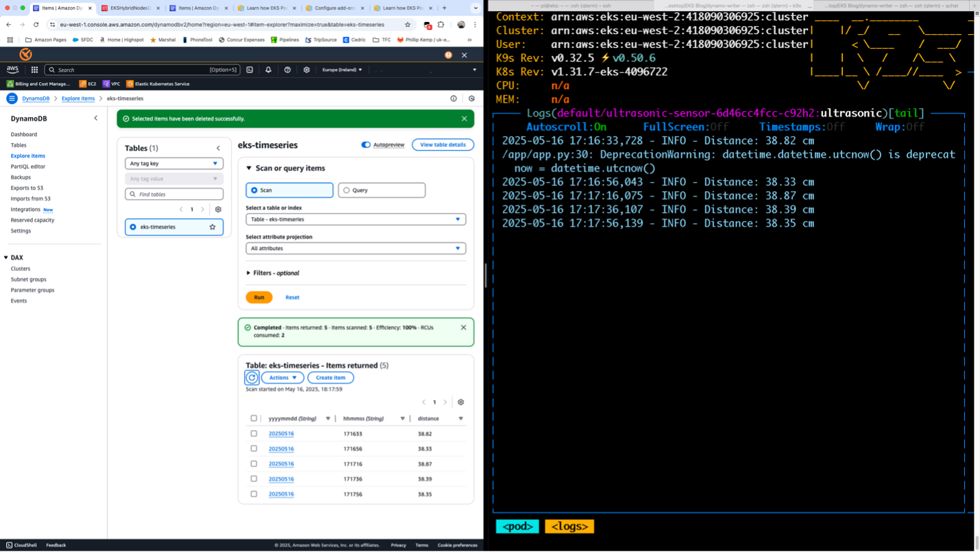Click in the Find tables search field
This screenshot has height=554, width=980.
point(174,194)
